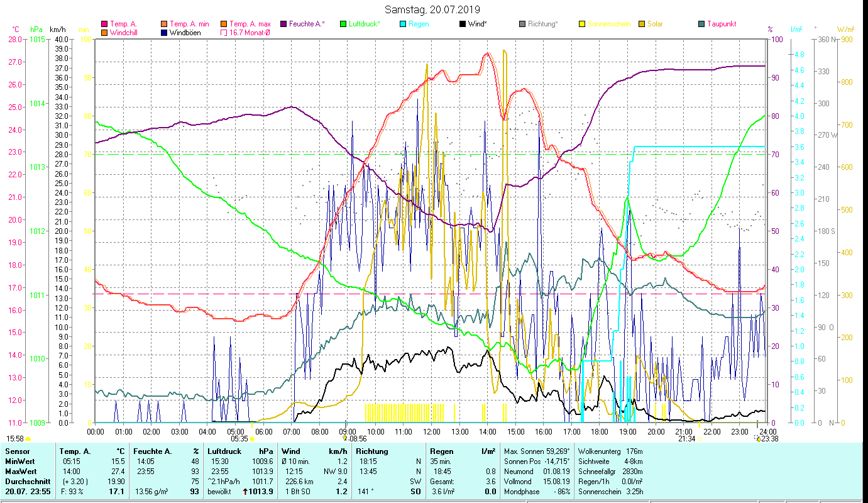Click the green Luftdruck* legend swatch
This screenshot has height=503, width=868.
[x=343, y=24]
